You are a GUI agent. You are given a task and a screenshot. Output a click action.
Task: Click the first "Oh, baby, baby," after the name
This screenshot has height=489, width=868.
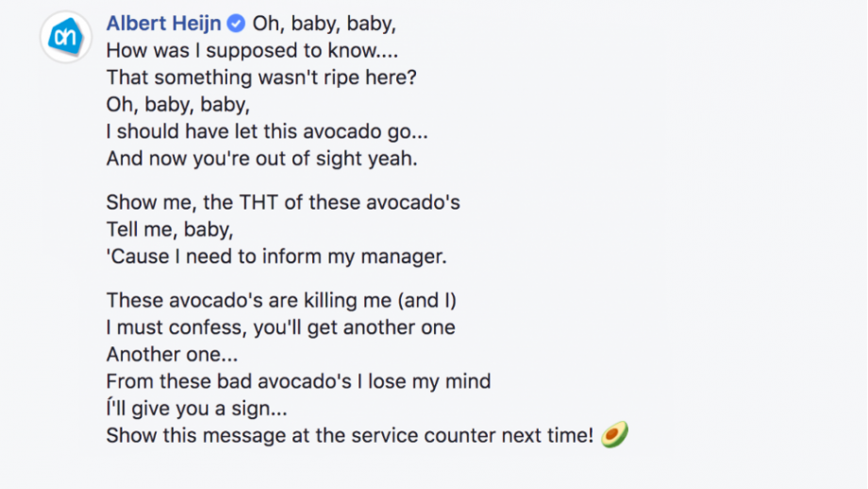[x=325, y=24]
